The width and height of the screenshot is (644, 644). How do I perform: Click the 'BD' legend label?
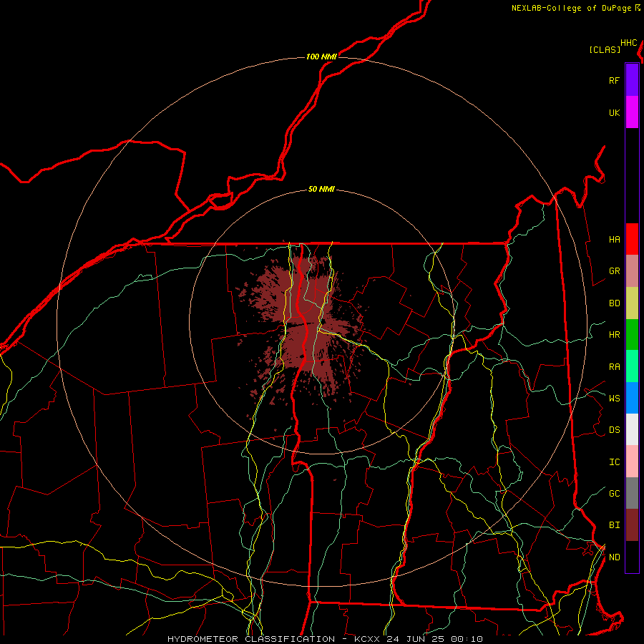coord(614,303)
